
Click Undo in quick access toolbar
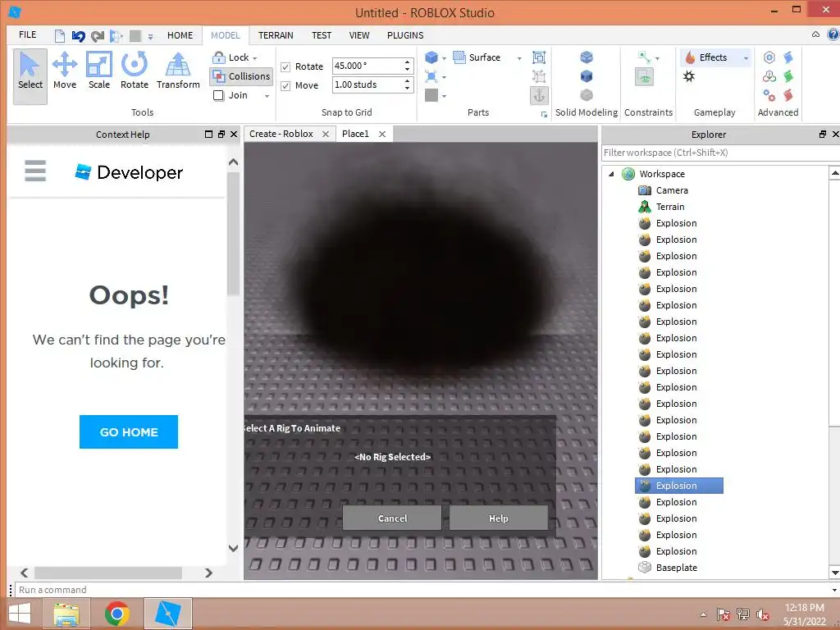(78, 36)
